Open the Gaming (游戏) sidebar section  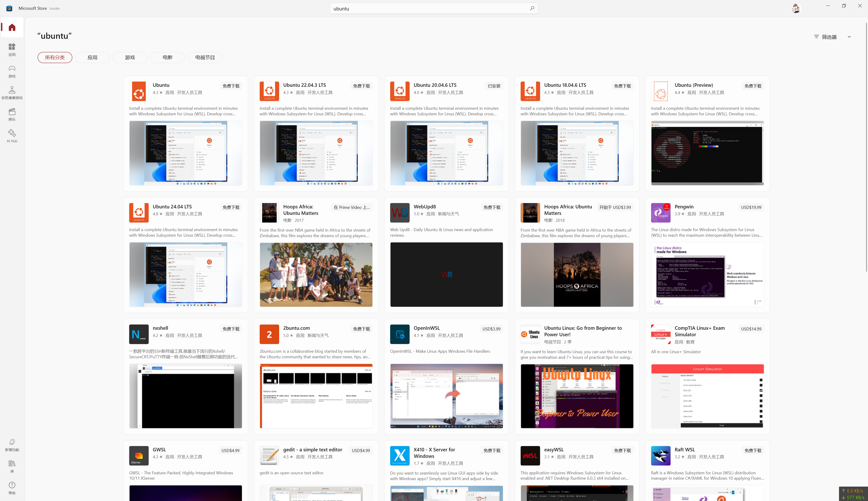coord(12,71)
